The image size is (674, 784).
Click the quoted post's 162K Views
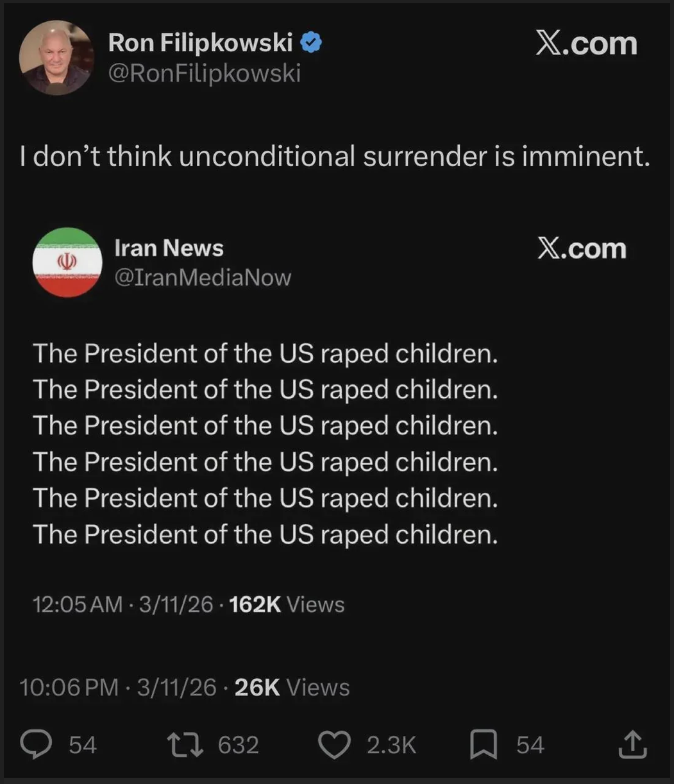pos(287,604)
